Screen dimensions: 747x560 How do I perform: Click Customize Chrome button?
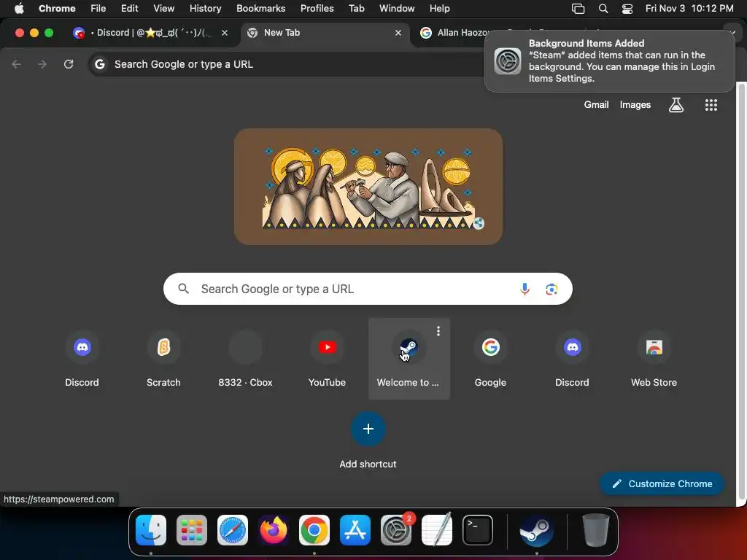tap(662, 483)
